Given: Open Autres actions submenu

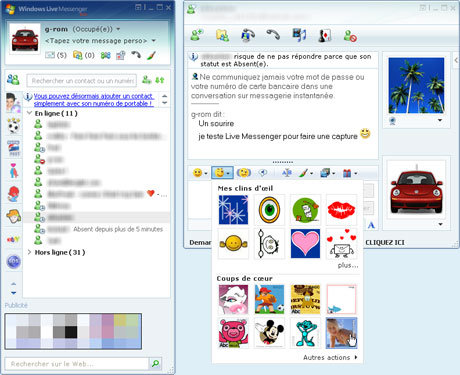Looking at the screenshot, I should click(x=330, y=357).
